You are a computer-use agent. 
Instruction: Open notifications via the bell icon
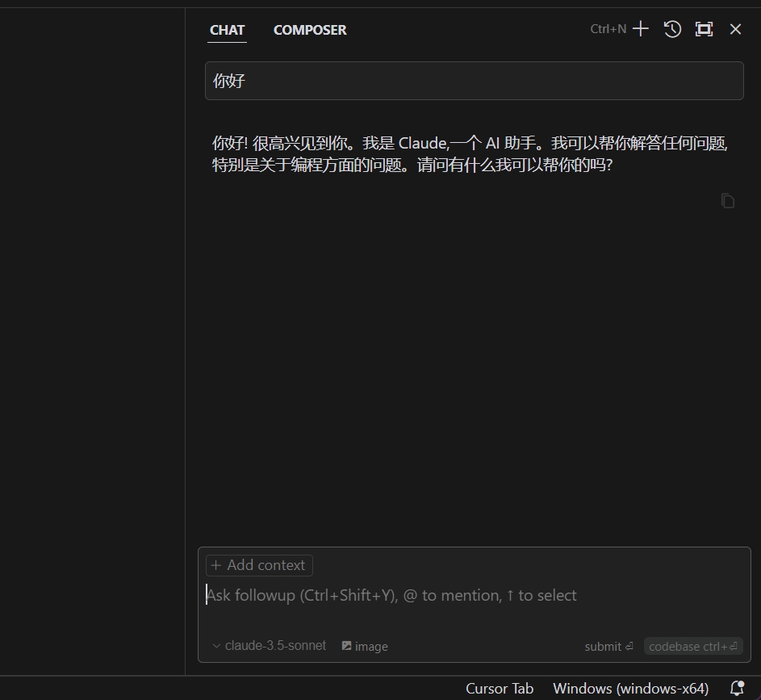coord(736,688)
